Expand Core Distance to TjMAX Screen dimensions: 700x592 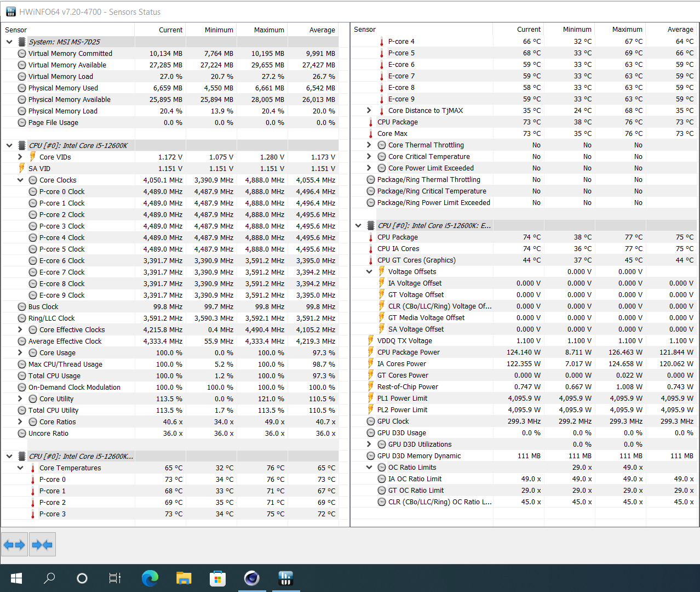click(369, 110)
